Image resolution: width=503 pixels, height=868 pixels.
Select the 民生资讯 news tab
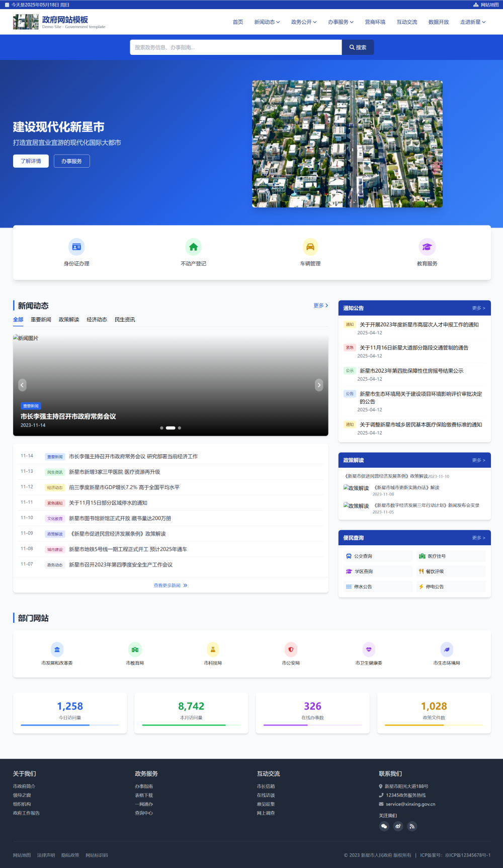[125, 320]
